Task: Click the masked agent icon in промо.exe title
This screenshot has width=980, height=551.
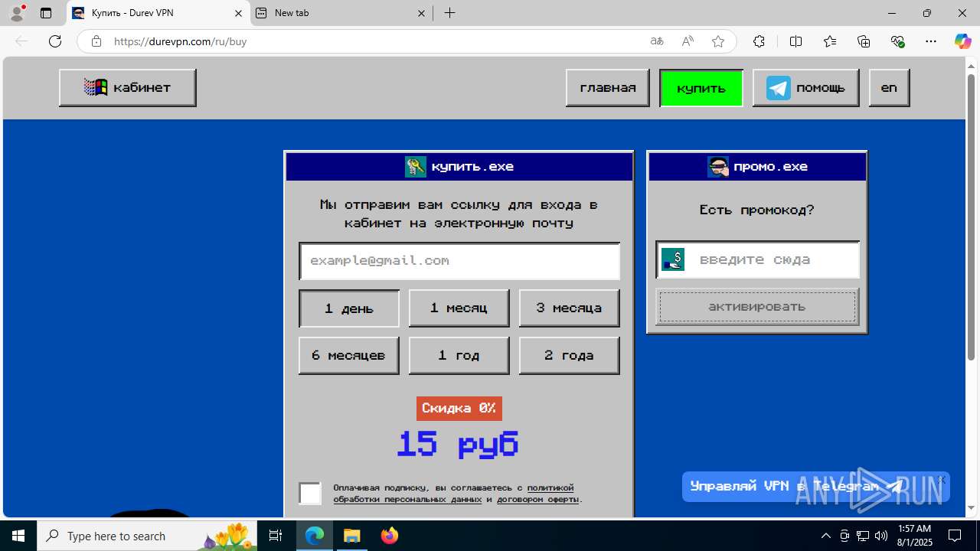Action: click(x=718, y=166)
